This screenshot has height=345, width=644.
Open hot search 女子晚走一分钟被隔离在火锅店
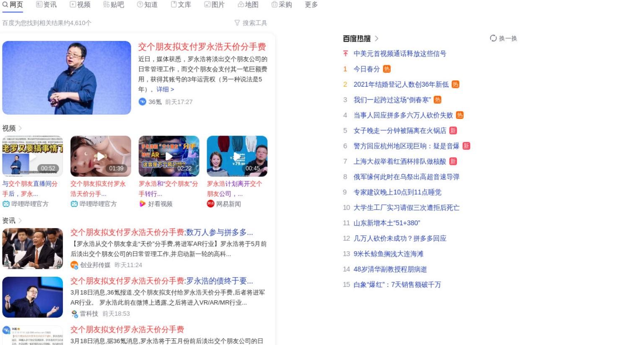pos(400,131)
